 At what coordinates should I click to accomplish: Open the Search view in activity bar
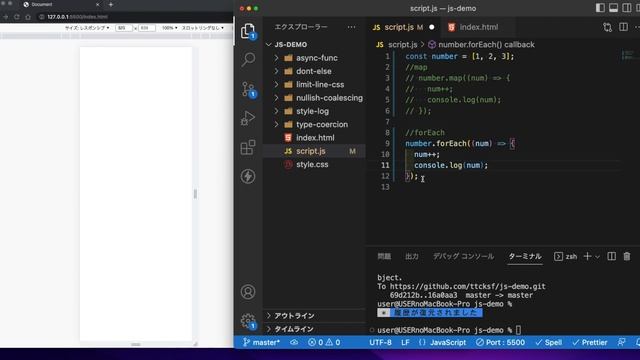248,60
